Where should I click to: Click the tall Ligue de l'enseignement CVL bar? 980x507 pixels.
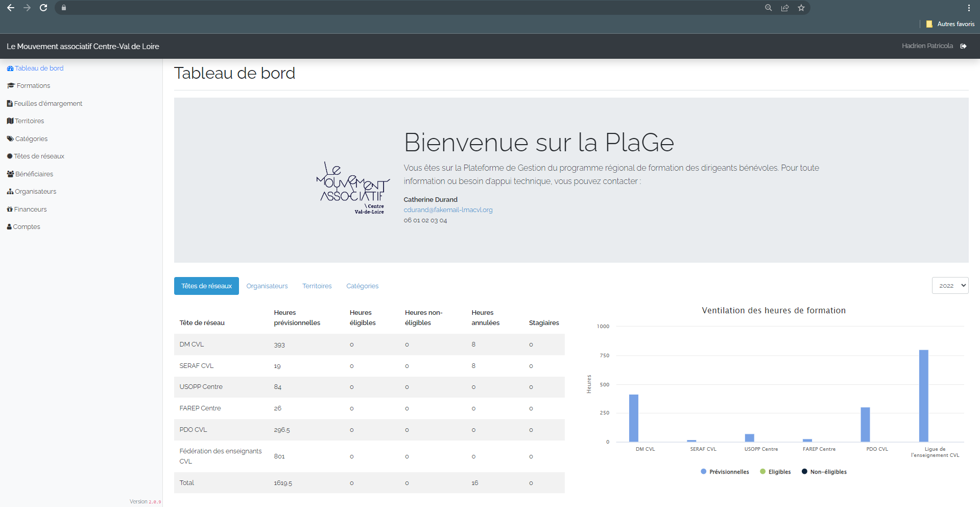[924, 396]
